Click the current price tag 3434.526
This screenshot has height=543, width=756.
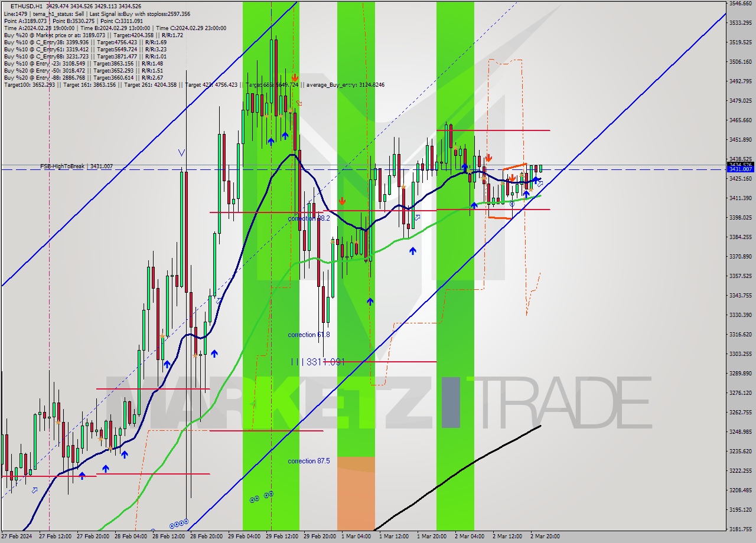point(741,165)
